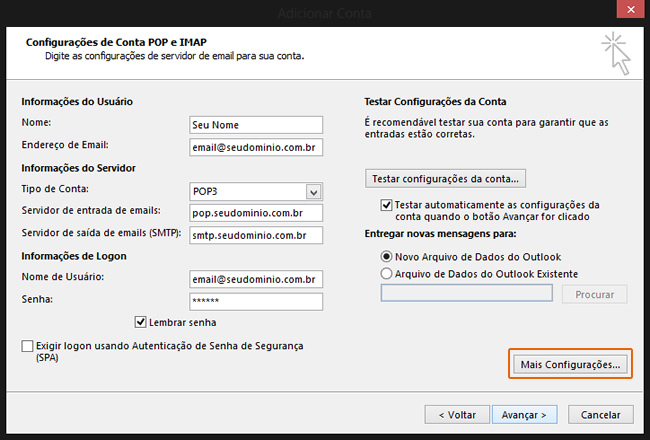Focus the Endereço de Email field
This screenshot has height=440, width=650.
click(256, 148)
